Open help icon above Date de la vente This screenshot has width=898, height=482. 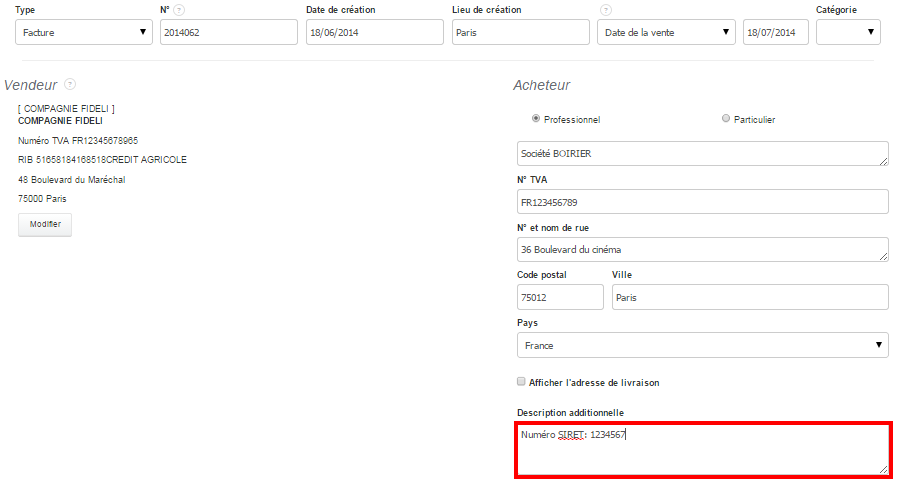pyautogui.click(x=606, y=10)
